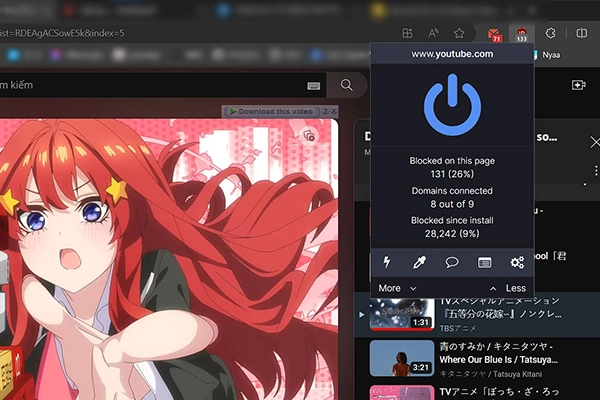
Task: Collapse the popup with Less
Action: (509, 288)
